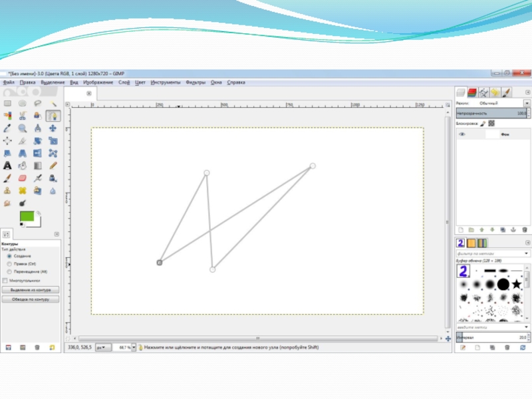Select the Pencil tool
532x399 pixels.
(53, 166)
